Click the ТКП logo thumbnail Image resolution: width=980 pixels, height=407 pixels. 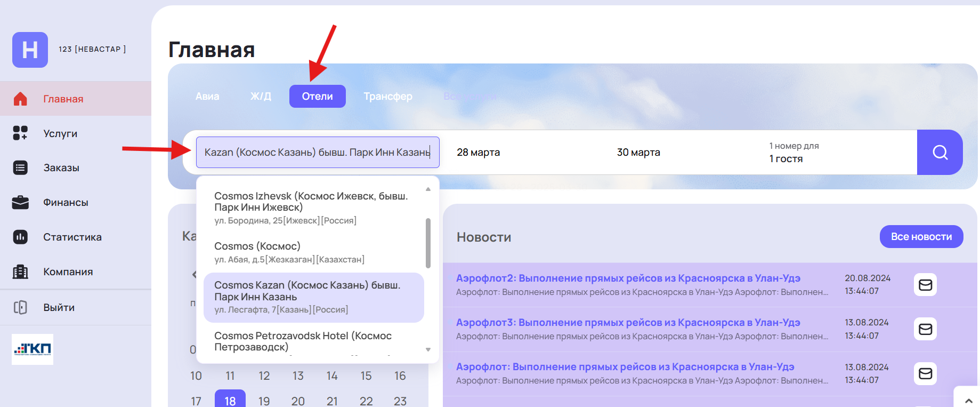(x=33, y=349)
